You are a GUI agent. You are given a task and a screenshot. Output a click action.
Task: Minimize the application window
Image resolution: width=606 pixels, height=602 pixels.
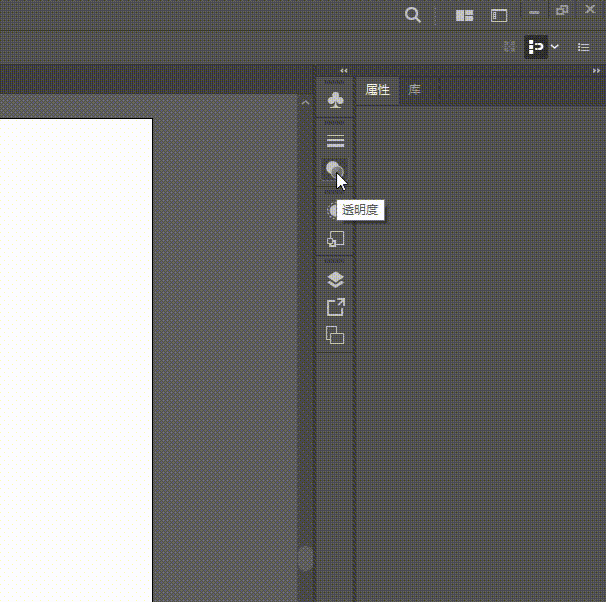click(x=534, y=12)
